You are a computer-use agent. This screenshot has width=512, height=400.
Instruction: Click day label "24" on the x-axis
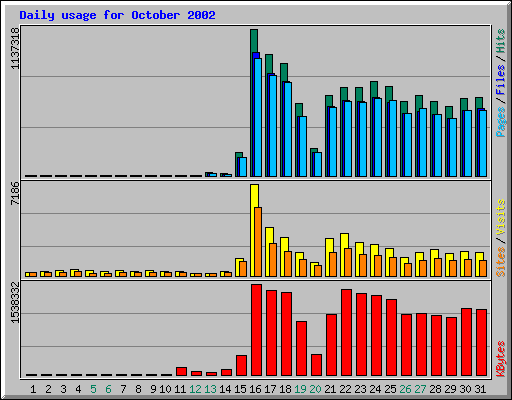click(x=375, y=389)
